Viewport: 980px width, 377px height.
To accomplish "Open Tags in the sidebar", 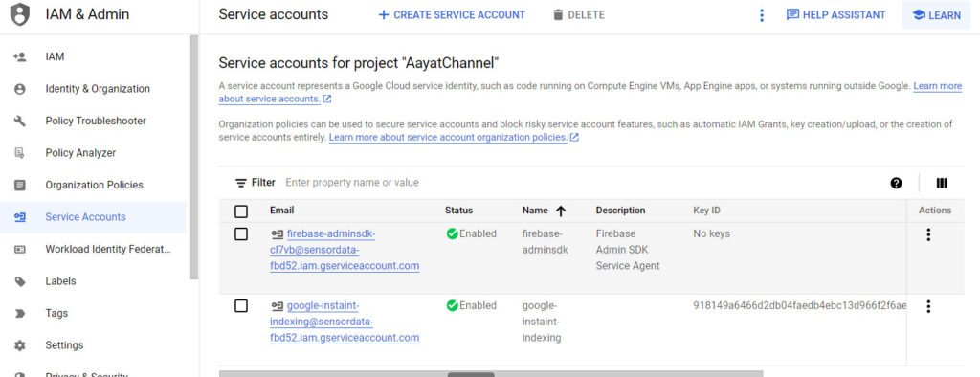I will tap(94, 313).
